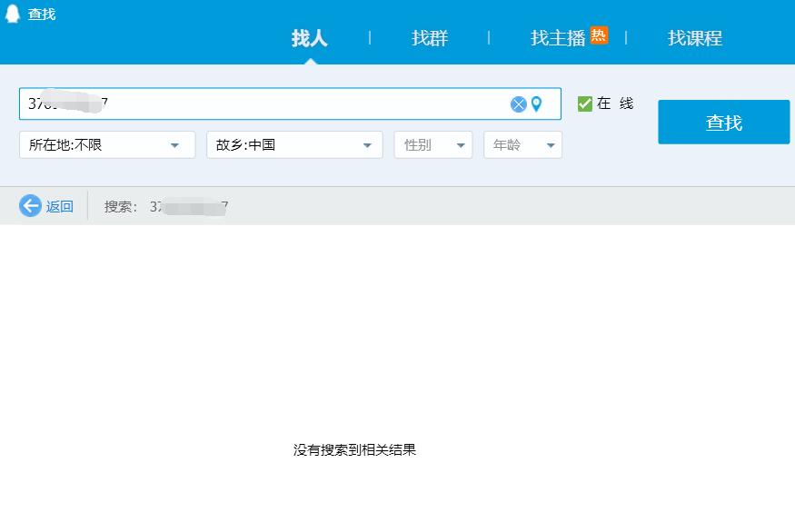The width and height of the screenshot is (795, 532).
Task: Switch to the 找人 tab
Action: (310, 38)
